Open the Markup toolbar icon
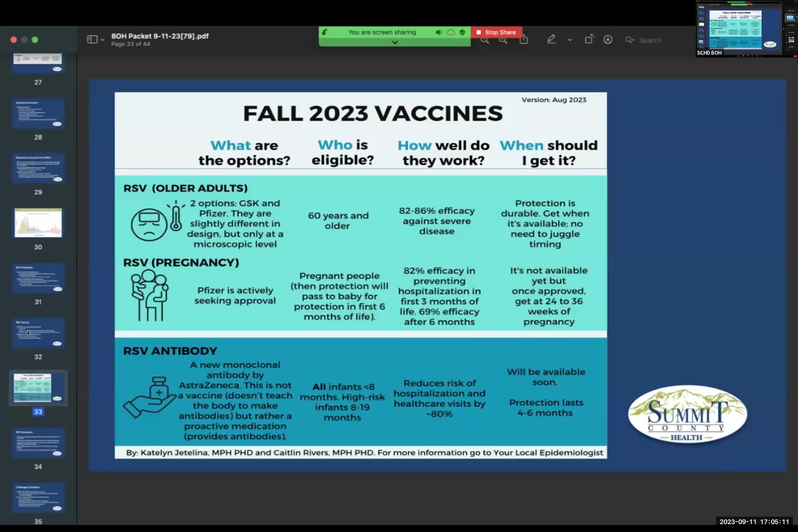Image resolution: width=798 pixels, height=532 pixels. [x=608, y=40]
